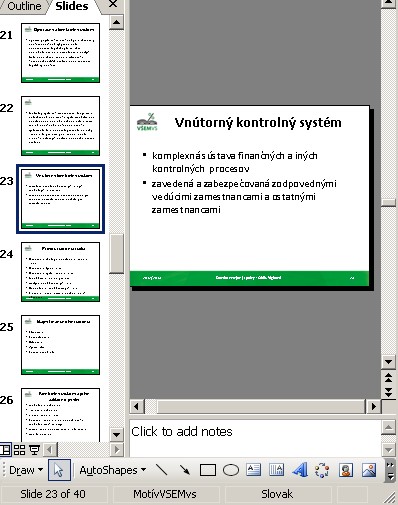Image resolution: width=398 pixels, height=505 pixels.
Task: Start Slide Show from current slide
Action: point(34,450)
